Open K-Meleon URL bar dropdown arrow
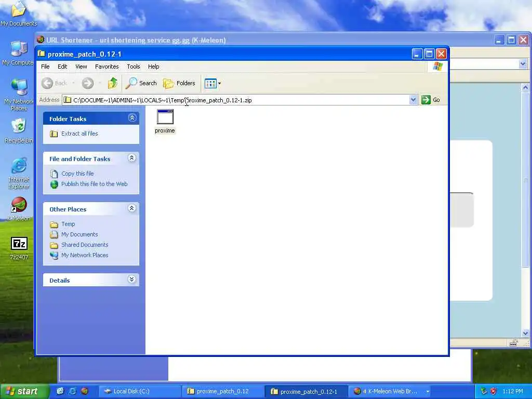Viewport: 532px width, 399px height. click(x=523, y=64)
